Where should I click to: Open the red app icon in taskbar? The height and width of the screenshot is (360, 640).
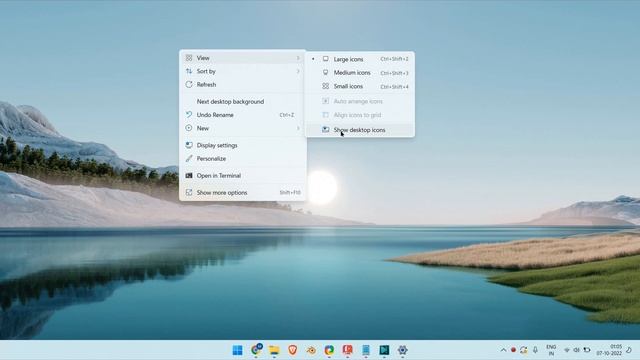[x=347, y=350]
